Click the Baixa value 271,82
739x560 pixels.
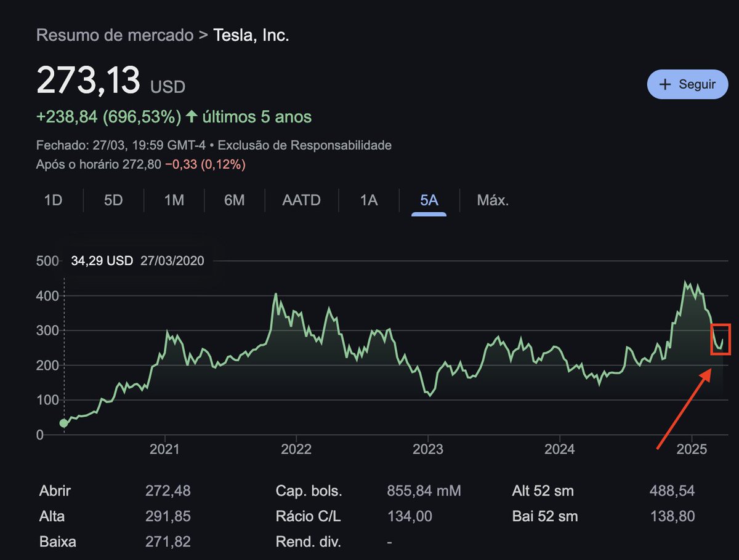point(168,542)
